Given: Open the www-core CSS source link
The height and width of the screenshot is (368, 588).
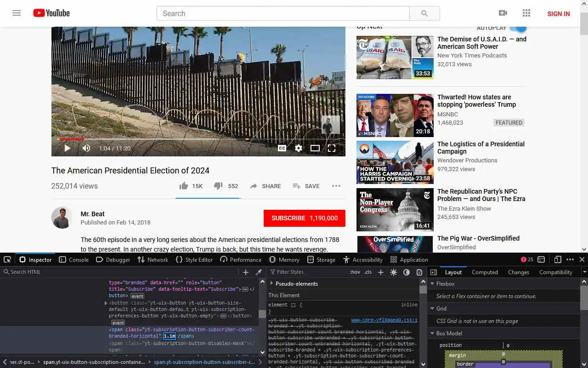Looking at the screenshot, I should [384, 320].
